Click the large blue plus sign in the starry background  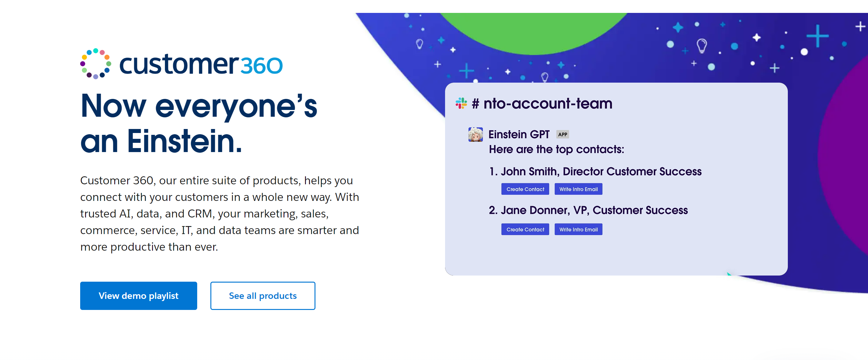tap(817, 36)
